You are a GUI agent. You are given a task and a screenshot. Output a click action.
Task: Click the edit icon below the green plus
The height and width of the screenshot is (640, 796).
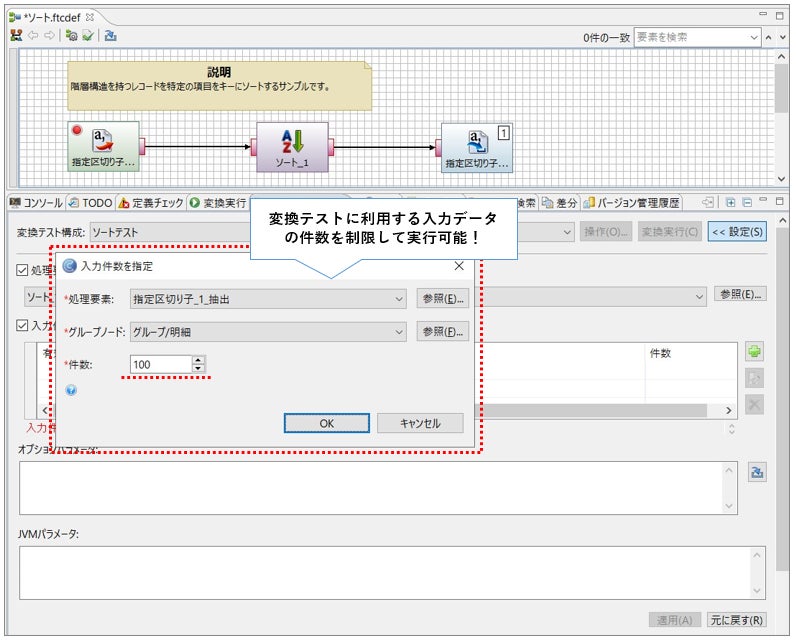[x=754, y=378]
